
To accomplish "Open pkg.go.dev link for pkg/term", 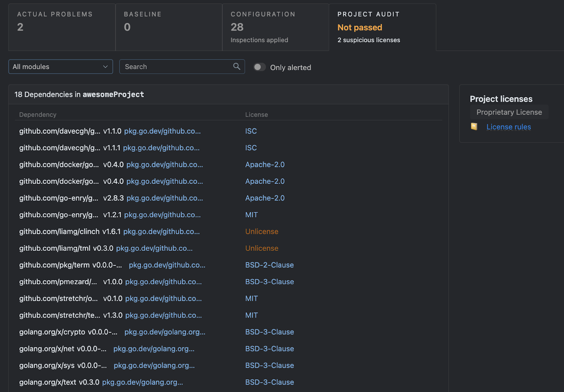I will [x=167, y=265].
